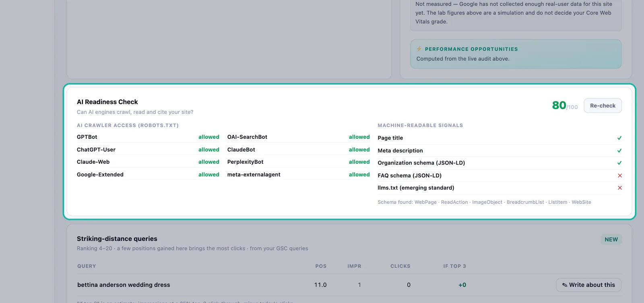Click the Schema found list text
Screen dimensions: 644x303
point(485,202)
